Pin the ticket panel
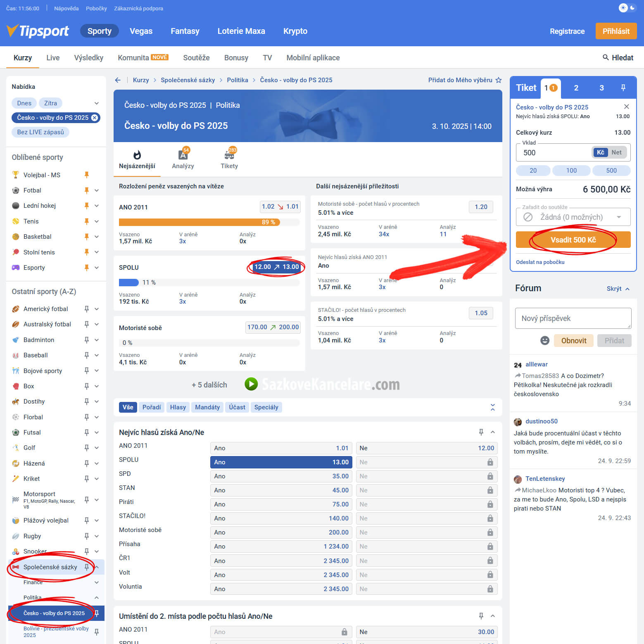Viewport: 644px width, 644px height. 623,88
